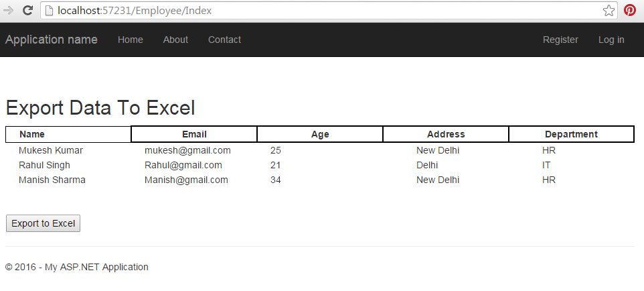The height and width of the screenshot is (291, 644).
Task: Click the Department column header
Action: (571, 134)
